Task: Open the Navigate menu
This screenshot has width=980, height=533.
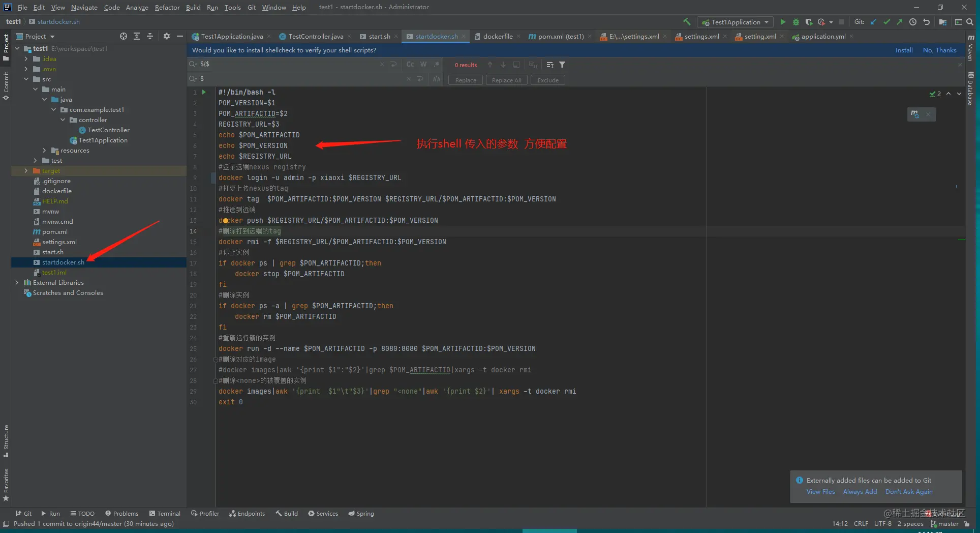Action: click(x=84, y=7)
